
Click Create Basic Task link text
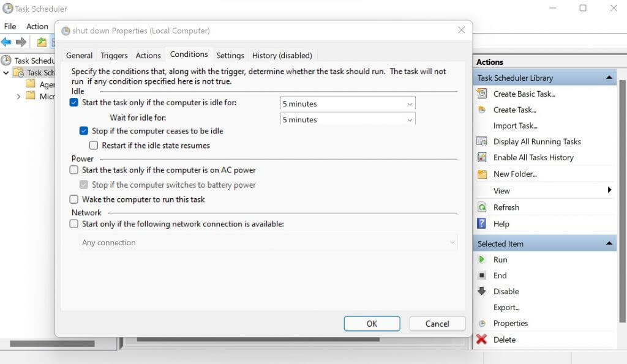pos(524,94)
